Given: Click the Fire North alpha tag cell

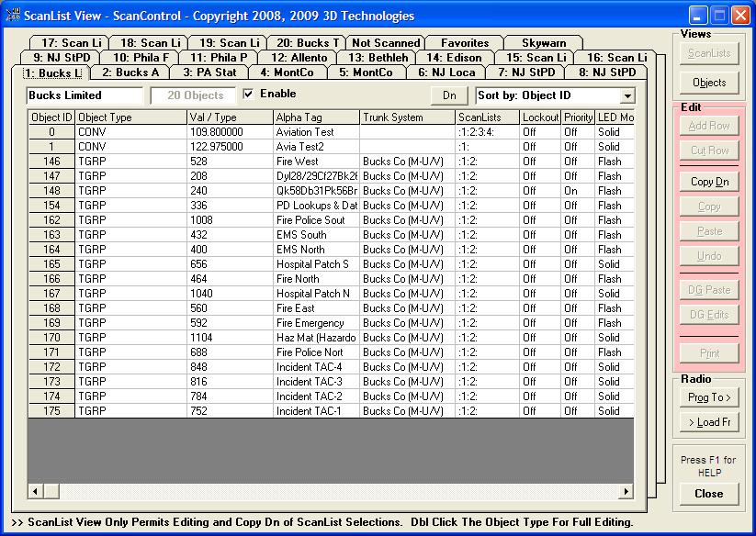Looking at the screenshot, I should (317, 279).
